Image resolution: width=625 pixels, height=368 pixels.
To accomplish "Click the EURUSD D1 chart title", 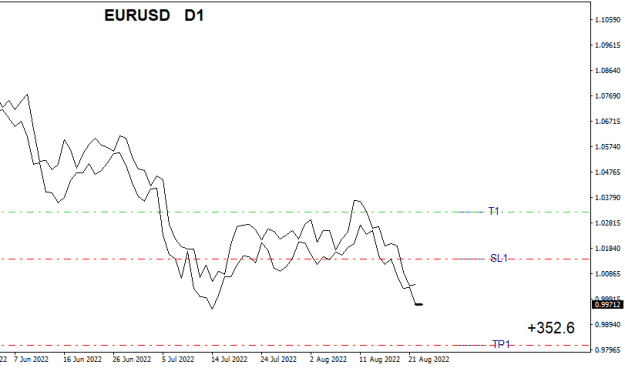I will (x=154, y=16).
